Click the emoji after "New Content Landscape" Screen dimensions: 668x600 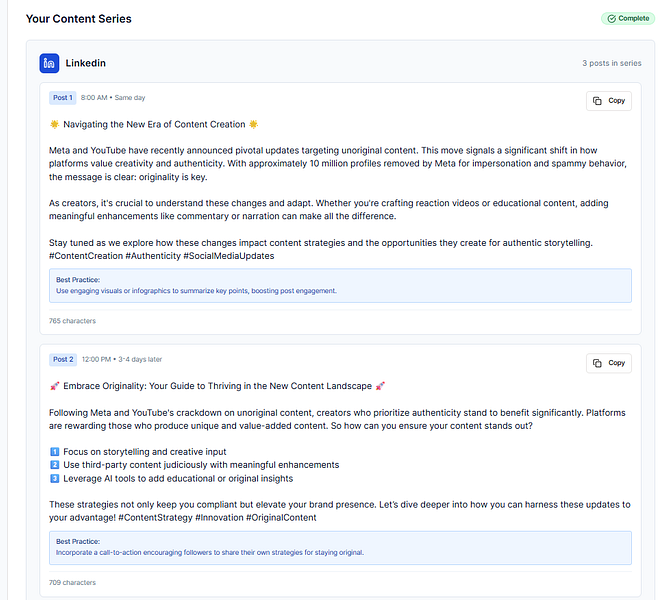click(x=380, y=386)
